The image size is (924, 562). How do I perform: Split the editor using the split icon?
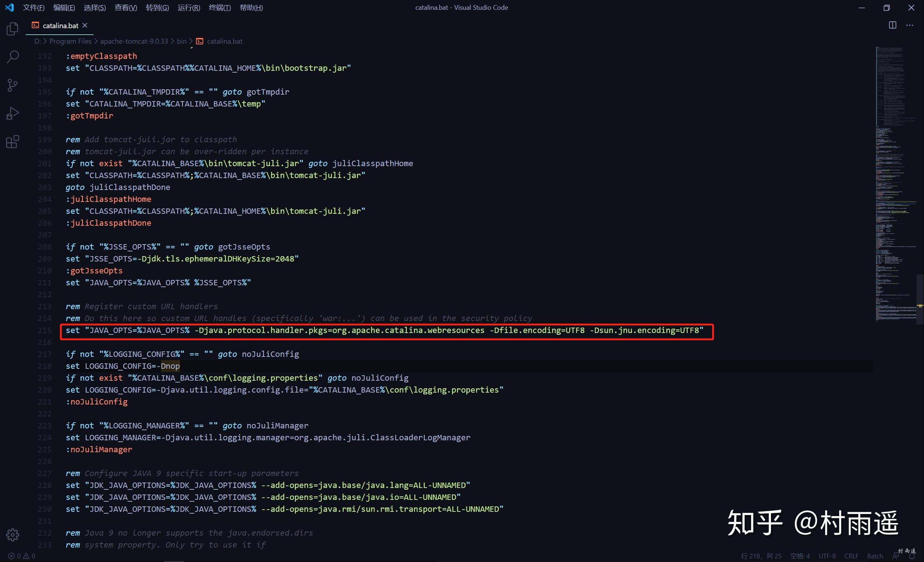coord(892,25)
